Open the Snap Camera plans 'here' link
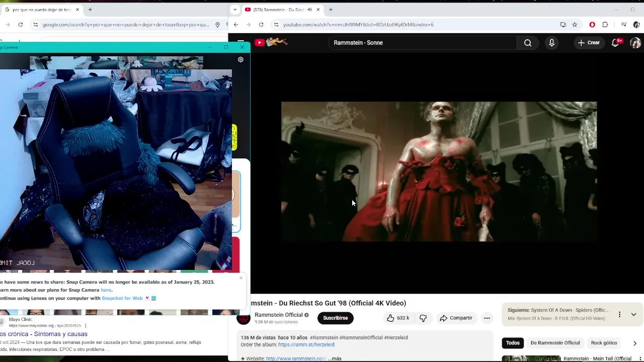The image size is (644, 362). (106, 290)
